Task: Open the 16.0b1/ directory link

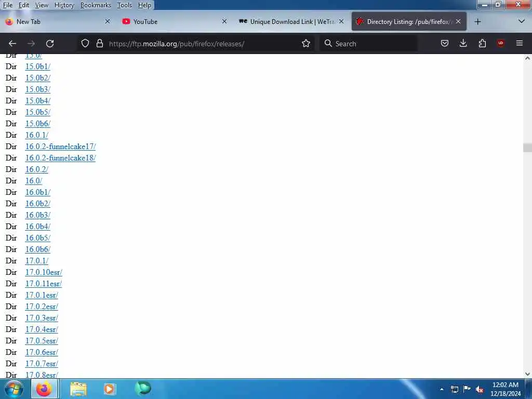Action: coord(37,192)
